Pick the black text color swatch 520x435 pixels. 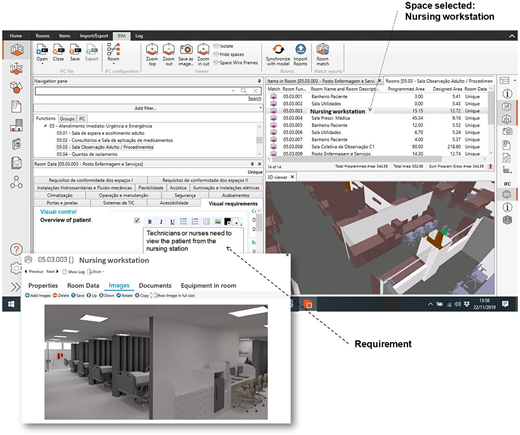pos(228,222)
